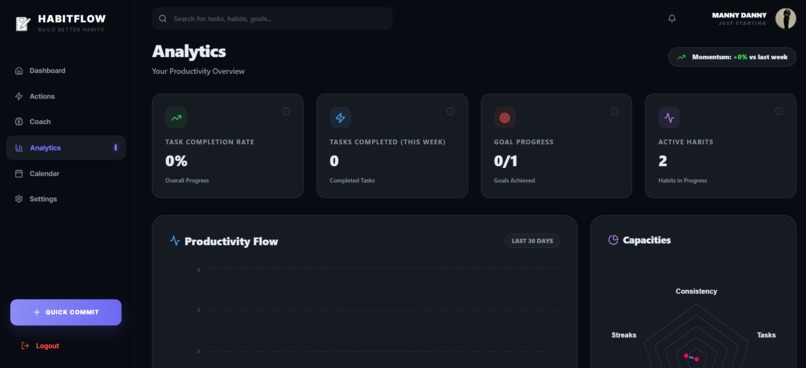This screenshot has height=368, width=806.
Task: Open Calendar in sidebar
Action: coord(66,174)
